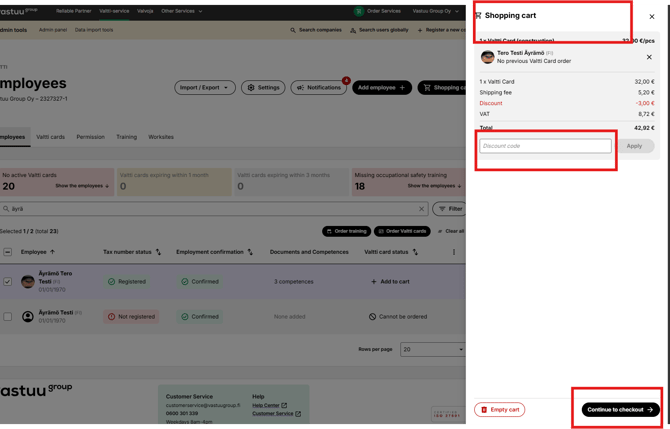The image size is (670, 429).
Task: Open Search companies
Action: point(316,30)
